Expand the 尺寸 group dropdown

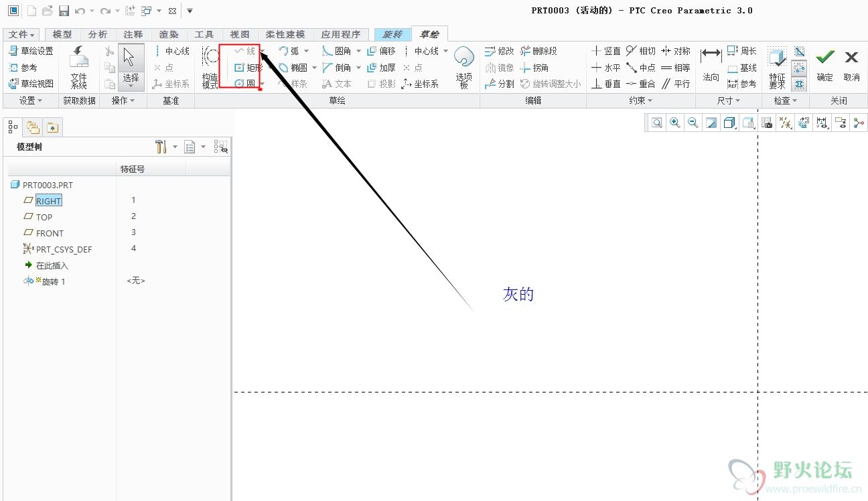click(729, 100)
